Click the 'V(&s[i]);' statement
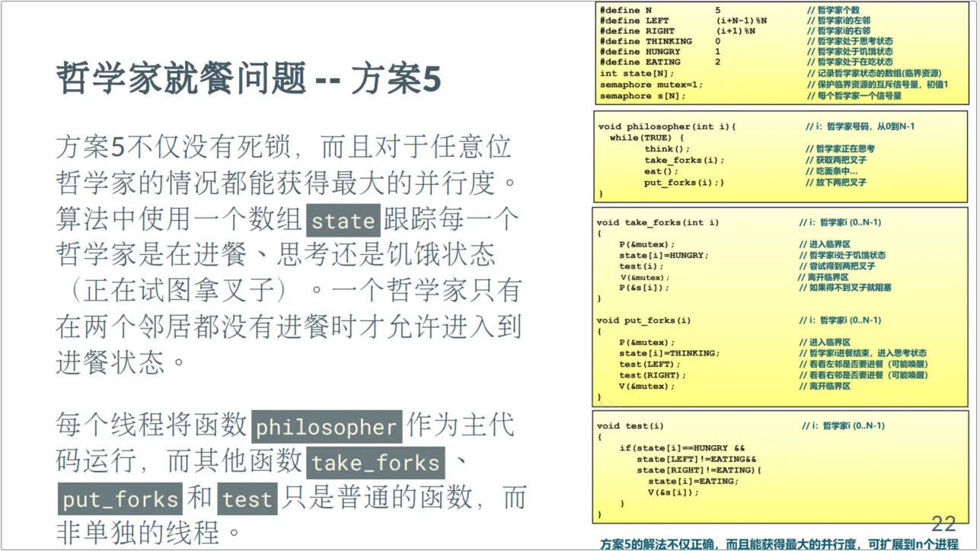Image resolution: width=980 pixels, height=551 pixels. coord(673,492)
